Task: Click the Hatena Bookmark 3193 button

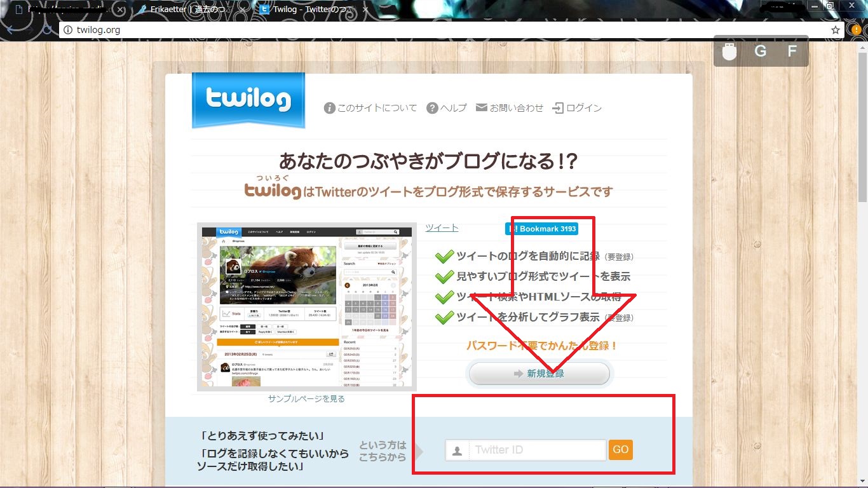Action: click(x=541, y=229)
